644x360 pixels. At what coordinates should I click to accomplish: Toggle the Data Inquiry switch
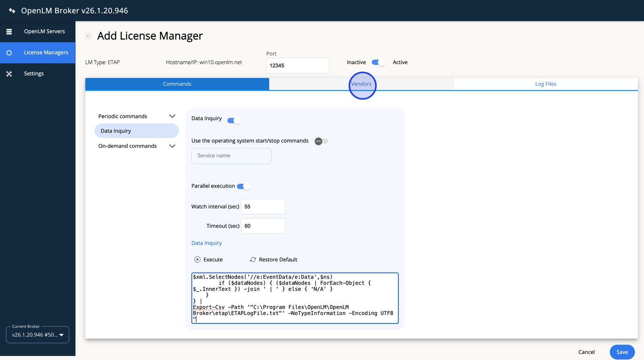pos(234,121)
